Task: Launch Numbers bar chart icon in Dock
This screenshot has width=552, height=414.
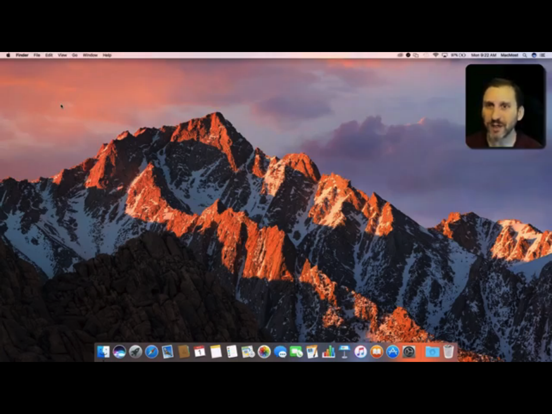Action: click(328, 352)
